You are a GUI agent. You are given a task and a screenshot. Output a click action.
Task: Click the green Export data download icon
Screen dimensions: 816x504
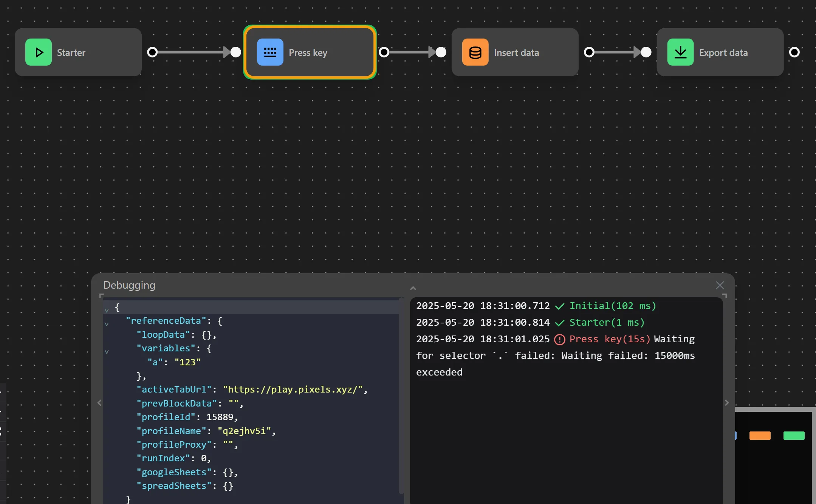[x=680, y=52]
